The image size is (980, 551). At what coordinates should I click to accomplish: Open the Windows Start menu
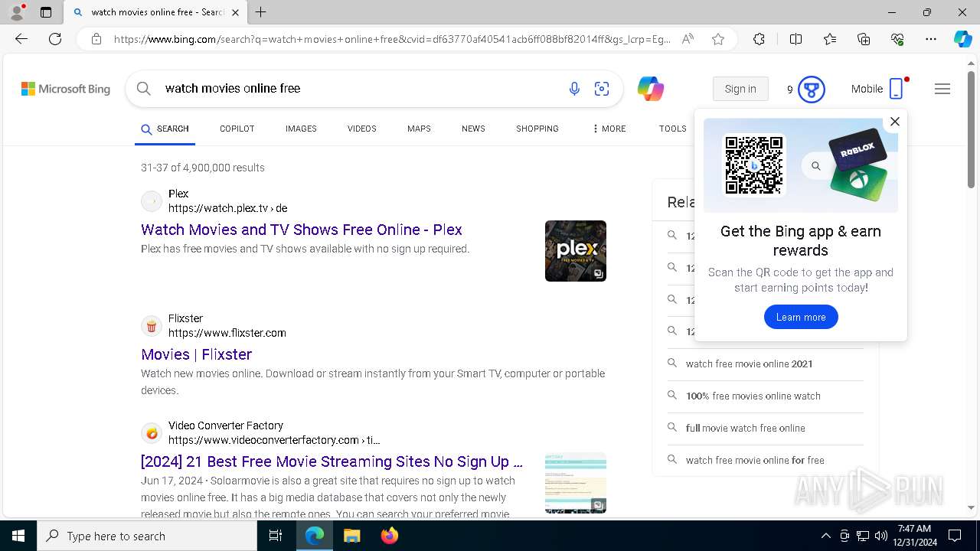(18, 536)
